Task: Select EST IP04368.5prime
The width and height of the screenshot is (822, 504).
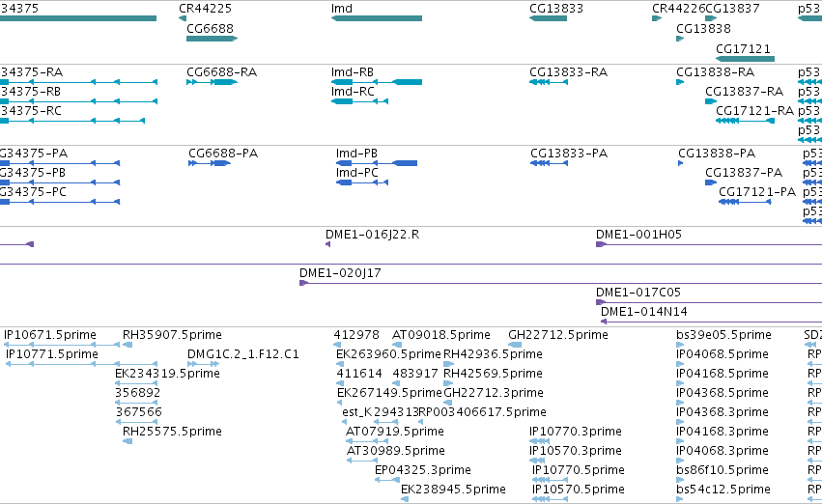Action: (680, 403)
